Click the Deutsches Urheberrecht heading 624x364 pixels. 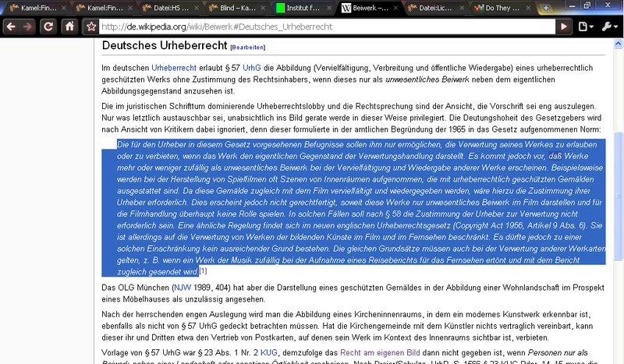pos(165,45)
